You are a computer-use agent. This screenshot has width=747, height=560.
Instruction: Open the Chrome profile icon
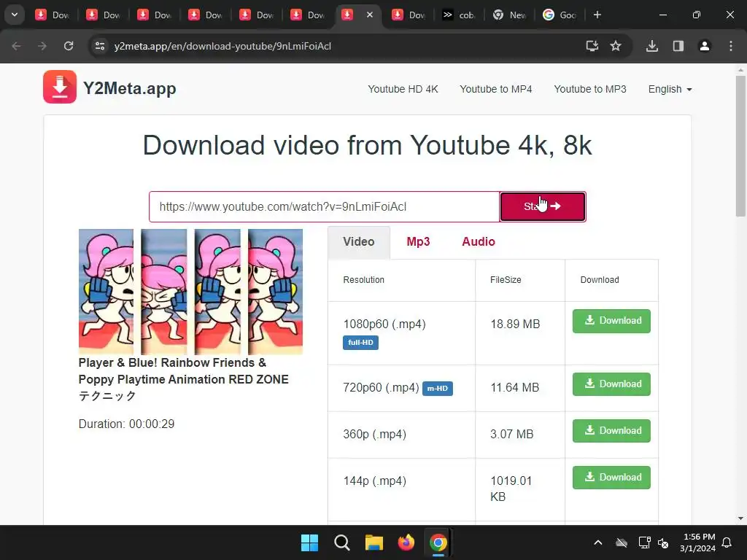tap(704, 46)
